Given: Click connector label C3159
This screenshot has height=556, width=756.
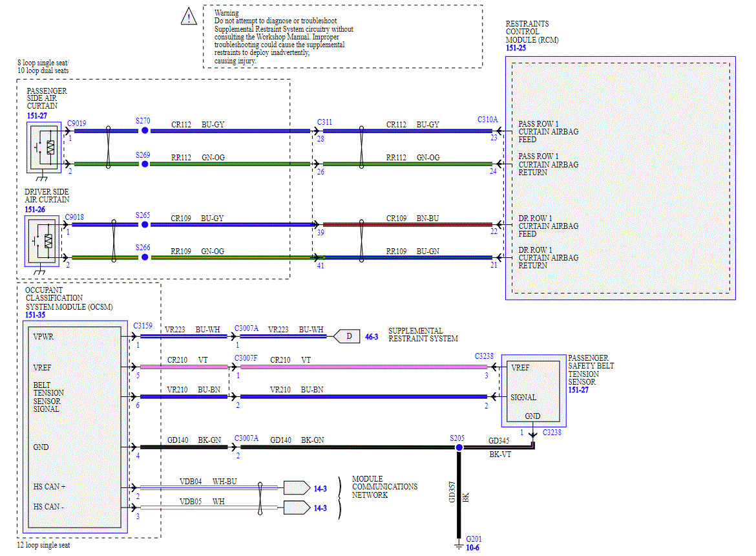Looking at the screenshot, I should pyautogui.click(x=143, y=326).
